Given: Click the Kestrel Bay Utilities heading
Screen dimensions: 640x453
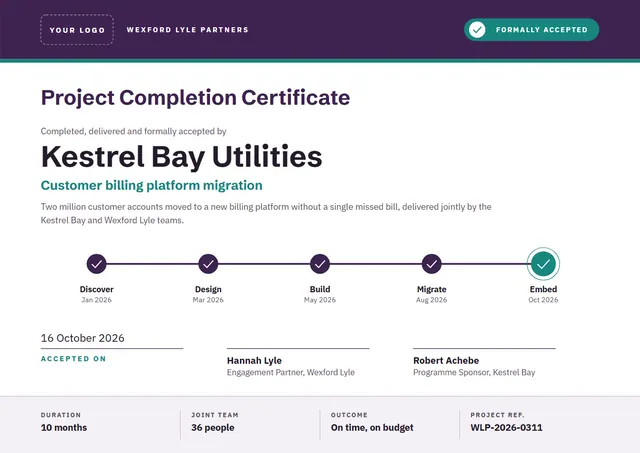Looking at the screenshot, I should pos(182,157).
